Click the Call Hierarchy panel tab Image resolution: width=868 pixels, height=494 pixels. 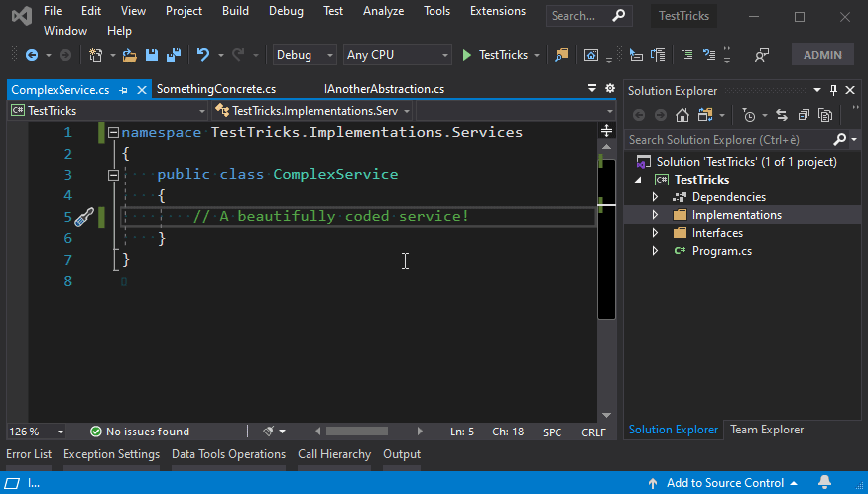(334, 454)
